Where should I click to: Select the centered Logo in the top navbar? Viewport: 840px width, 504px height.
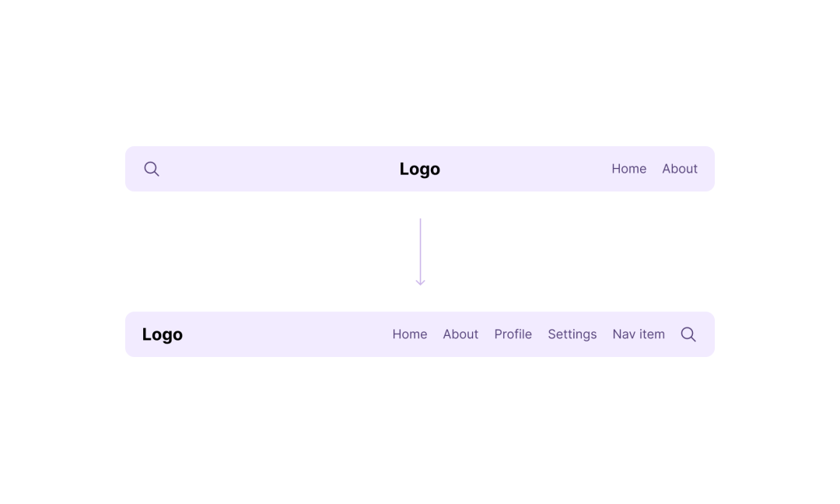419,170
